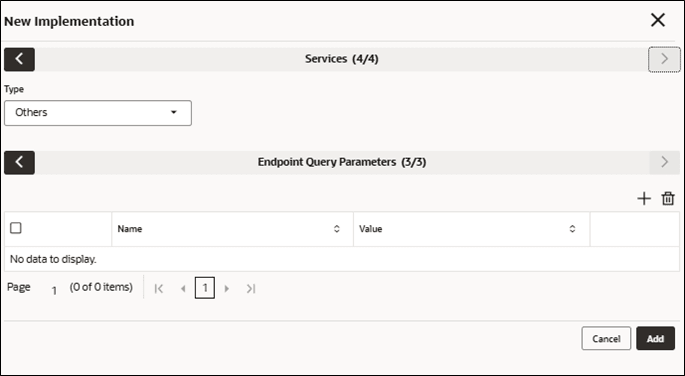Close the New Implementation dialog

(x=658, y=20)
